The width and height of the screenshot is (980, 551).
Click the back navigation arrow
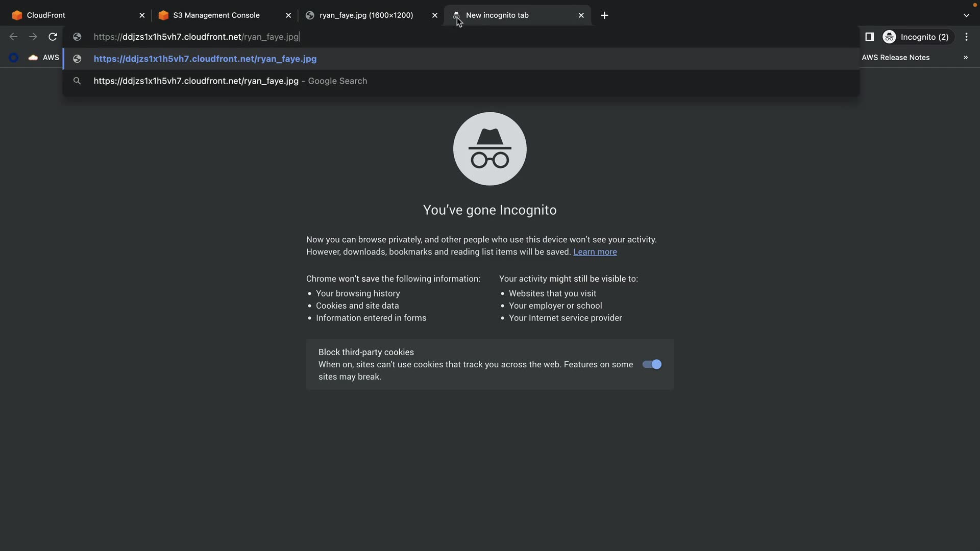(x=14, y=37)
